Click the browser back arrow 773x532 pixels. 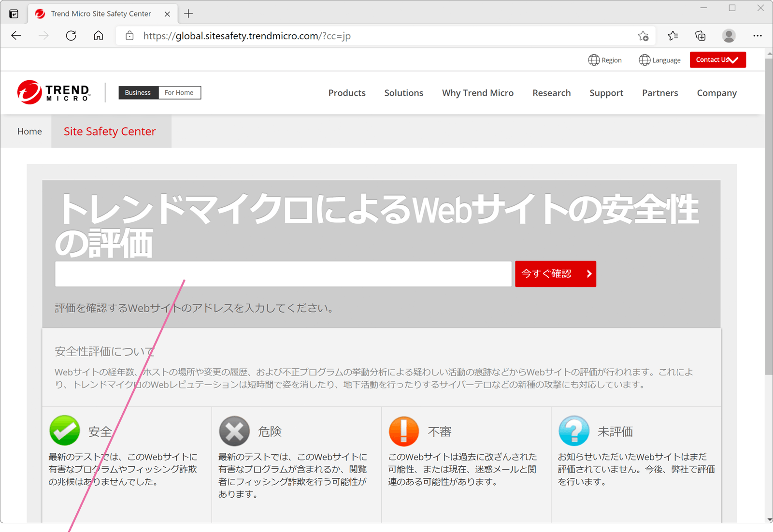tap(16, 36)
